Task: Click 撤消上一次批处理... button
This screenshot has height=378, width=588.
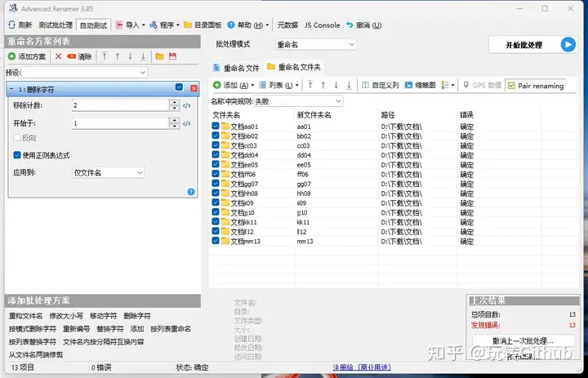Action: pyautogui.click(x=523, y=341)
